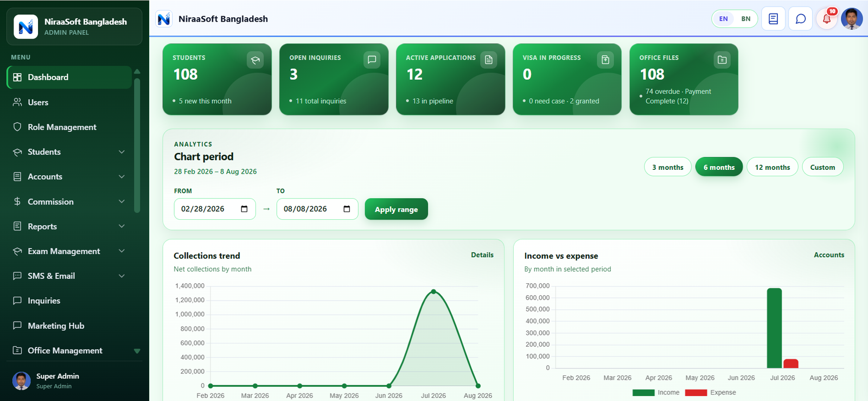Open the Visa In Progress card
This screenshot has height=401, width=868.
click(567, 79)
